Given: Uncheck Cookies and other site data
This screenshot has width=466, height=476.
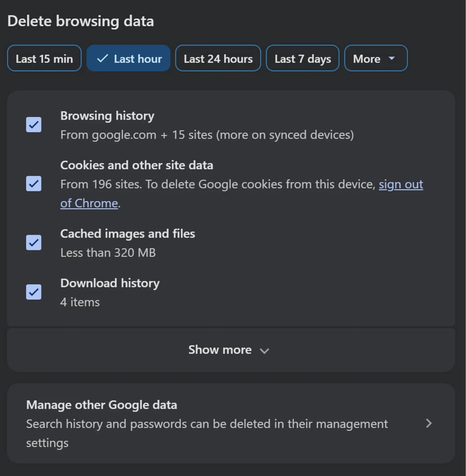Looking at the screenshot, I should click(33, 183).
